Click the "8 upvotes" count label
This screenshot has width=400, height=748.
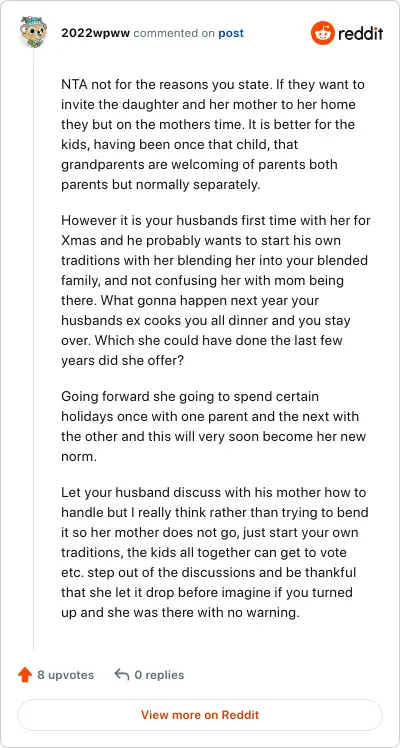[65, 675]
